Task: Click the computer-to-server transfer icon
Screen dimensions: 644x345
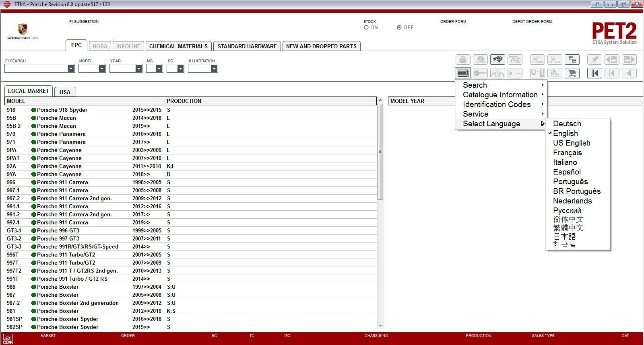Action: click(x=537, y=73)
